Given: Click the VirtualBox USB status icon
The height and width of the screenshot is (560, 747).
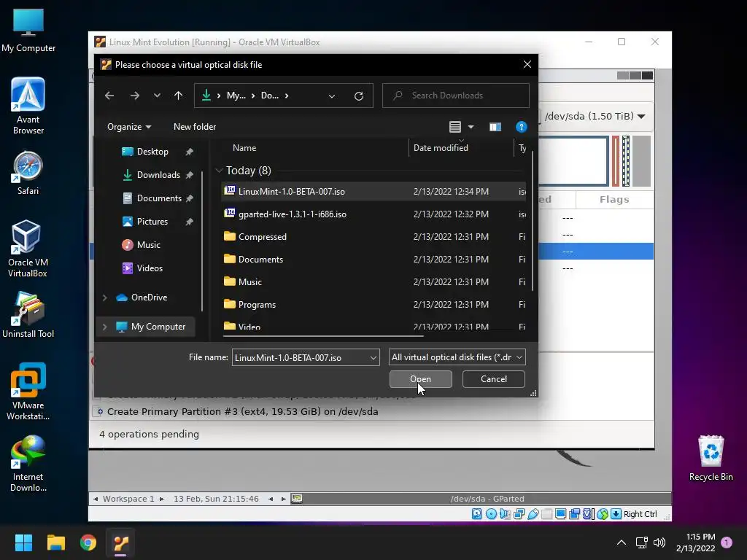Looking at the screenshot, I should pyautogui.click(x=533, y=514).
